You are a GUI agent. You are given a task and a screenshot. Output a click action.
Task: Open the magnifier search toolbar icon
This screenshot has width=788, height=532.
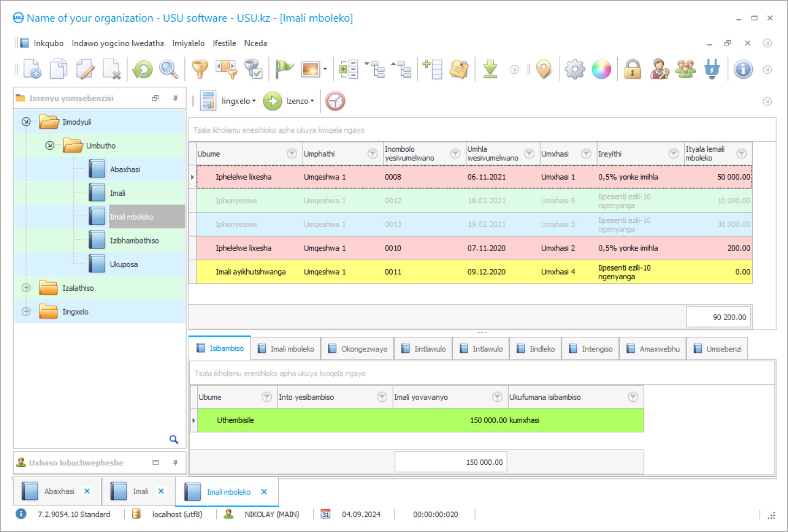tap(169, 69)
